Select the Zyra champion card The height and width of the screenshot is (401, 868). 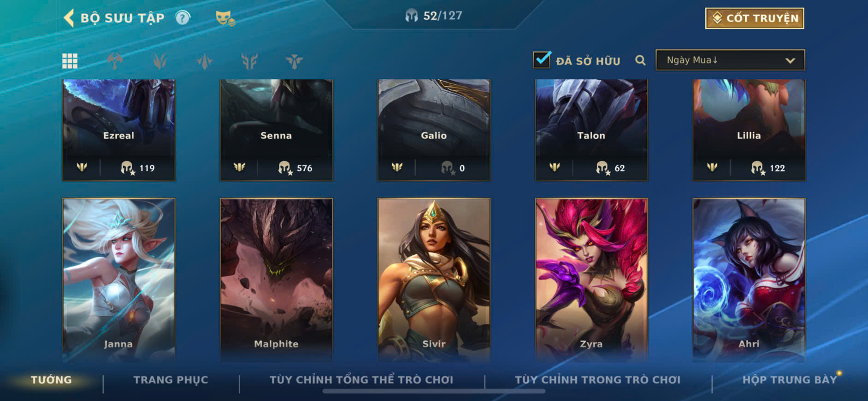click(591, 278)
